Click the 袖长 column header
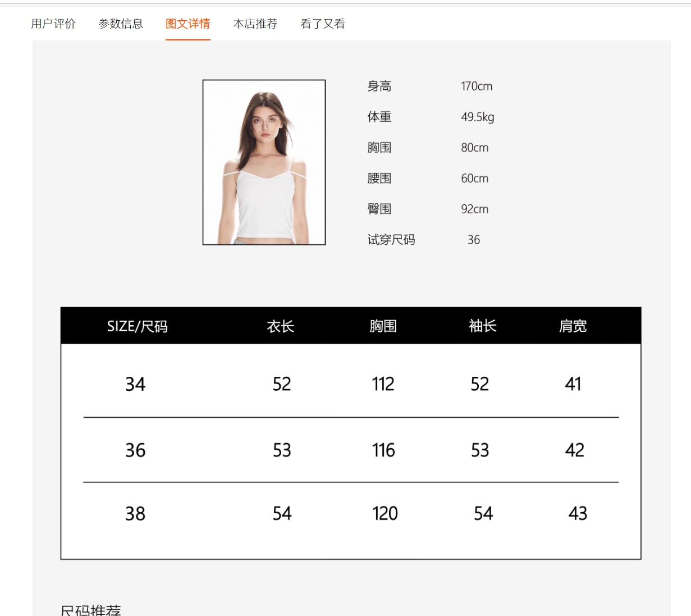This screenshot has width=691, height=616. click(x=483, y=326)
